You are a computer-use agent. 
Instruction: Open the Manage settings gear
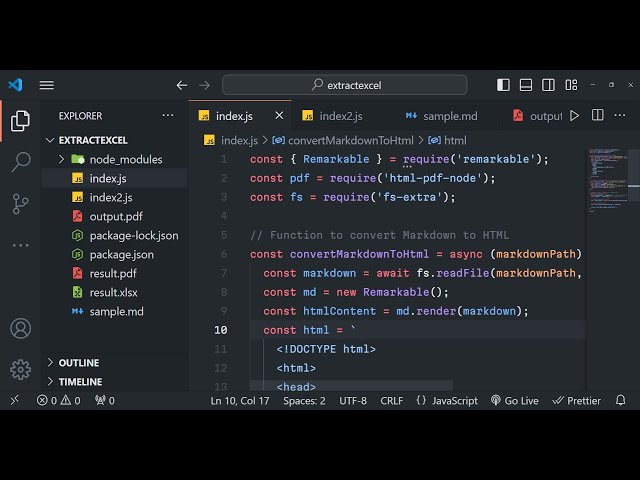coord(20,369)
